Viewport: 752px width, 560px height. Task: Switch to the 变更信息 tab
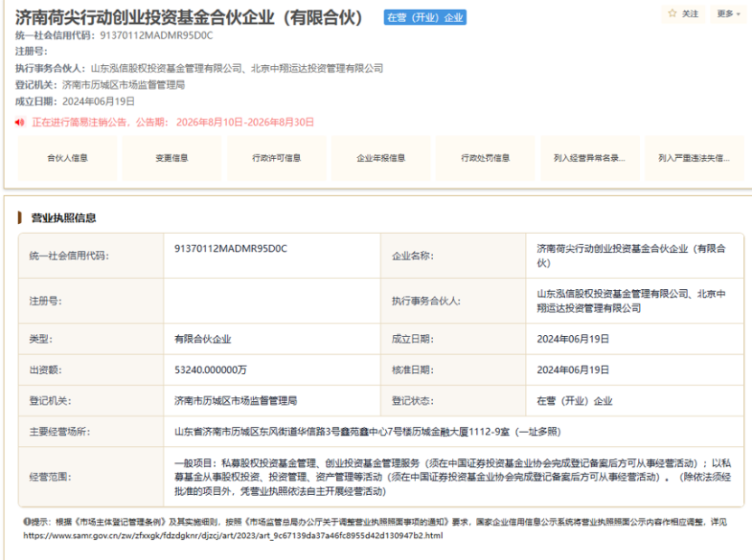pyautogui.click(x=172, y=158)
